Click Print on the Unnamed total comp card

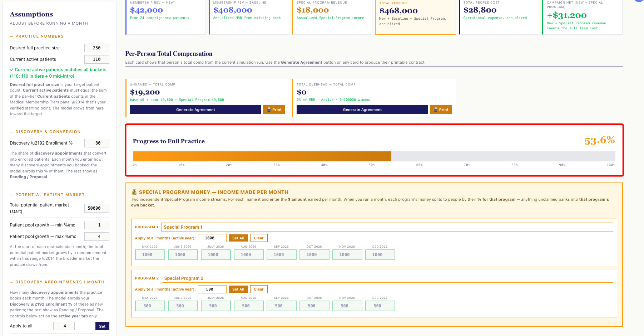point(274,109)
